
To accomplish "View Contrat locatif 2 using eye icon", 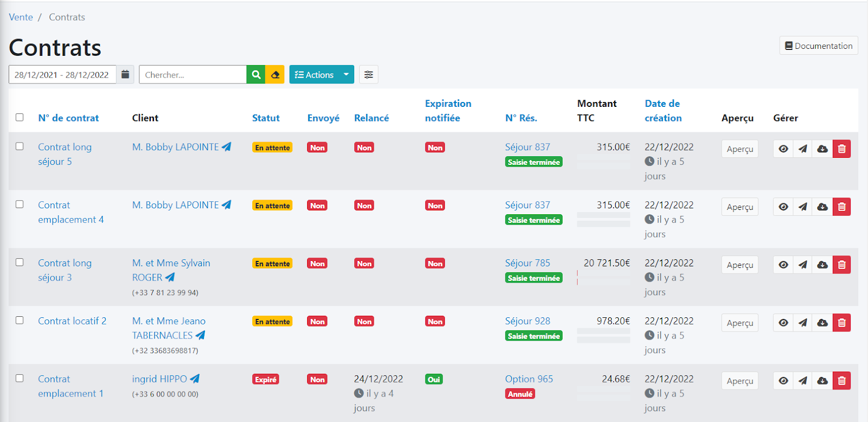I will coord(783,323).
